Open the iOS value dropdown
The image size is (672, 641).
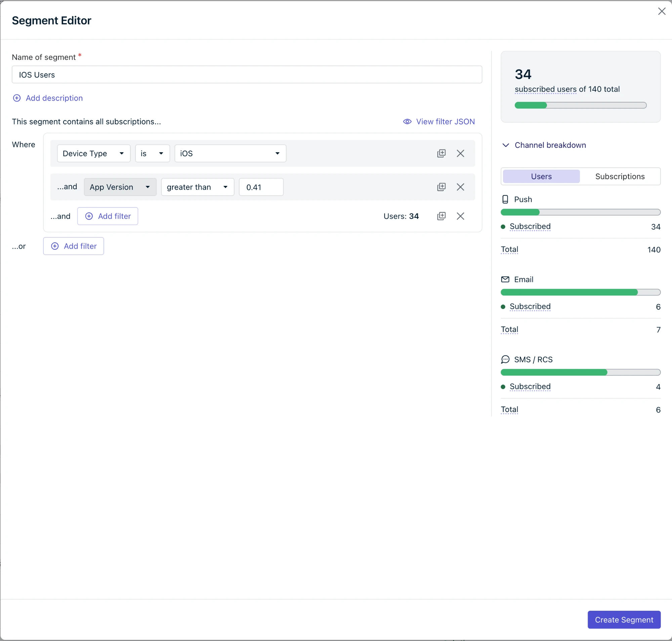230,153
